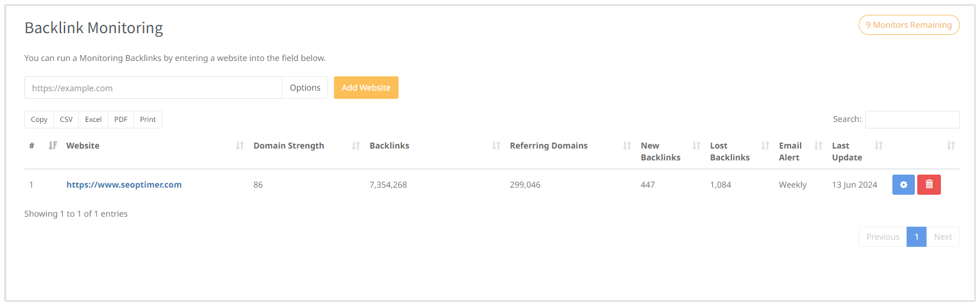Viewport: 980px width, 306px height.
Task: Sort table by Website column
Action: pos(83,146)
